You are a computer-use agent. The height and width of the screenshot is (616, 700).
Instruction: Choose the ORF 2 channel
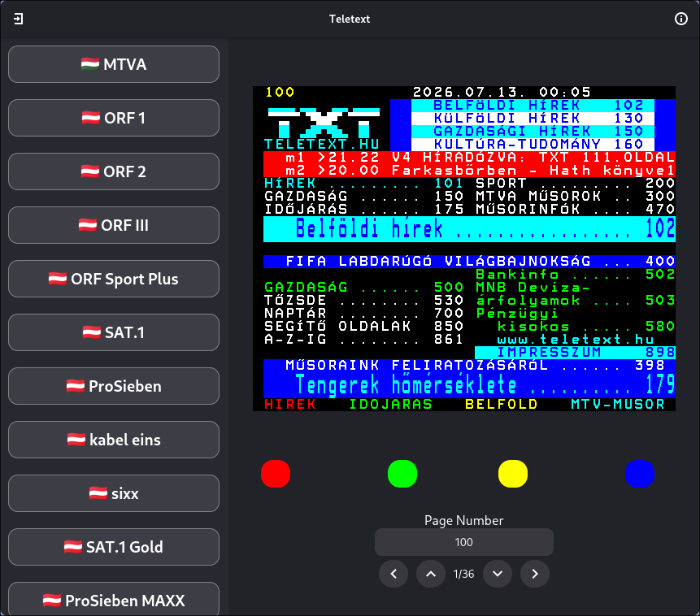(114, 171)
